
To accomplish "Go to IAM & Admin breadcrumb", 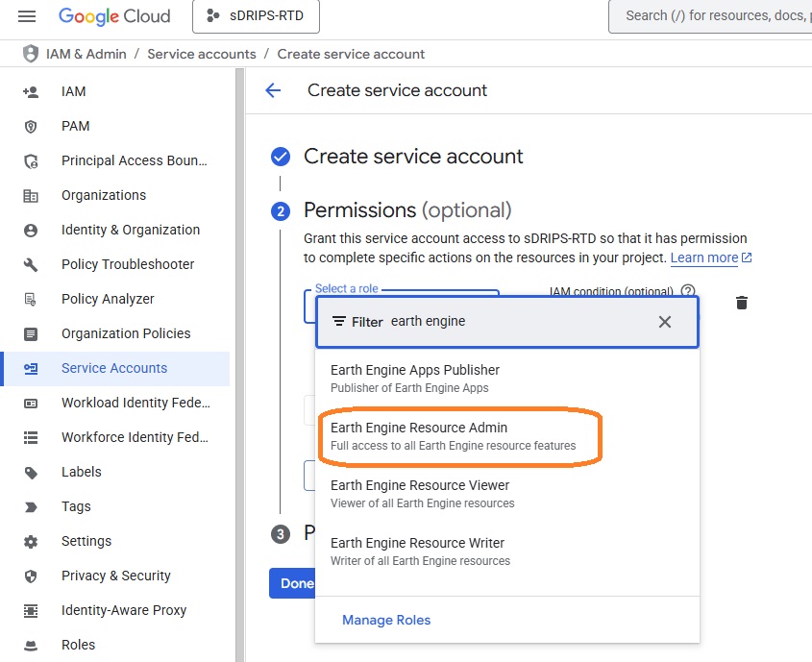I will [86, 54].
